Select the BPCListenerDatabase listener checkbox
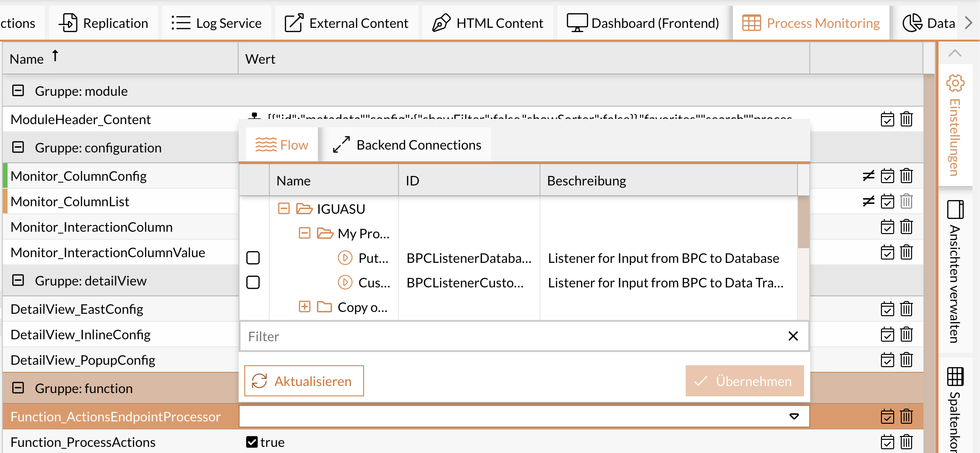This screenshot has width=980, height=453. [x=253, y=258]
